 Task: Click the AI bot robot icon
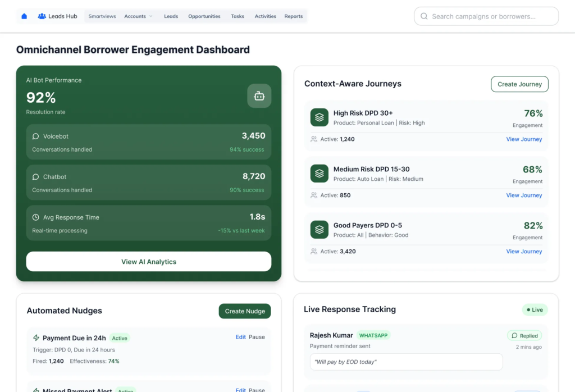[259, 96]
